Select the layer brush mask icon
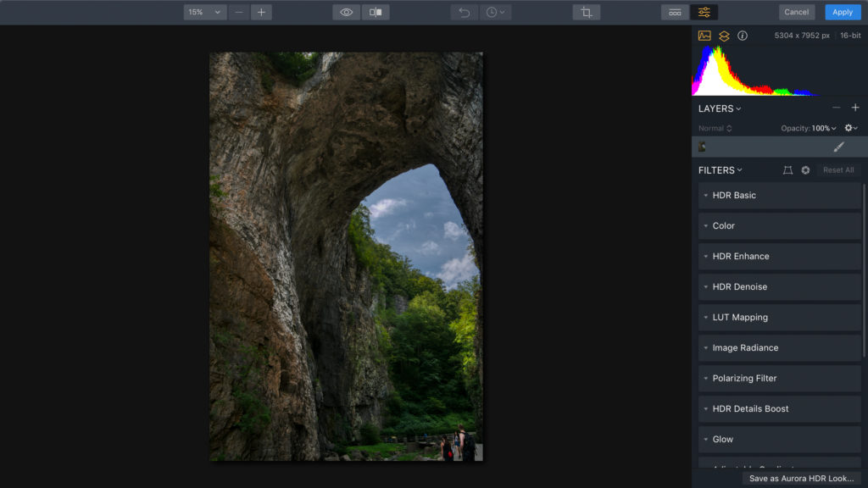The height and width of the screenshot is (488, 868). (838, 147)
